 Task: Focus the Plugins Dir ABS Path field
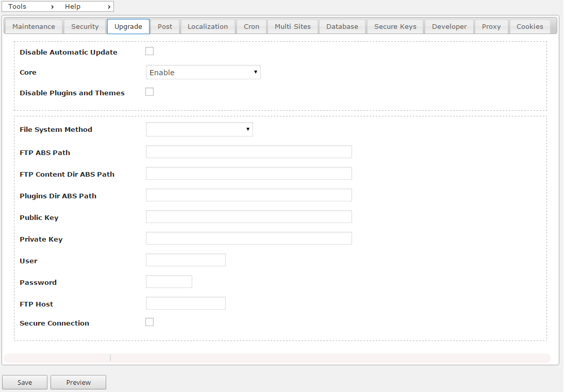pyautogui.click(x=249, y=195)
